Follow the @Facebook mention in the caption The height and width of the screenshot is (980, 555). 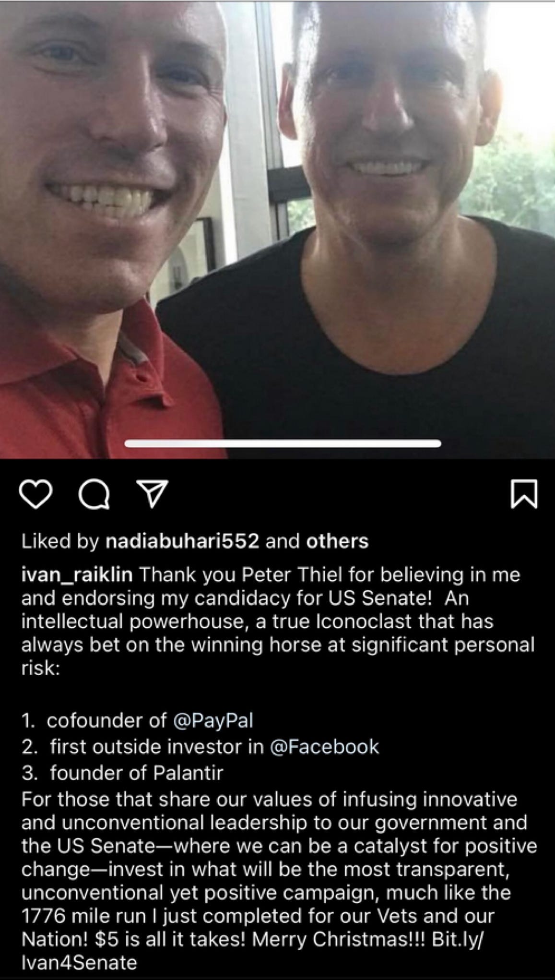pos(325,747)
